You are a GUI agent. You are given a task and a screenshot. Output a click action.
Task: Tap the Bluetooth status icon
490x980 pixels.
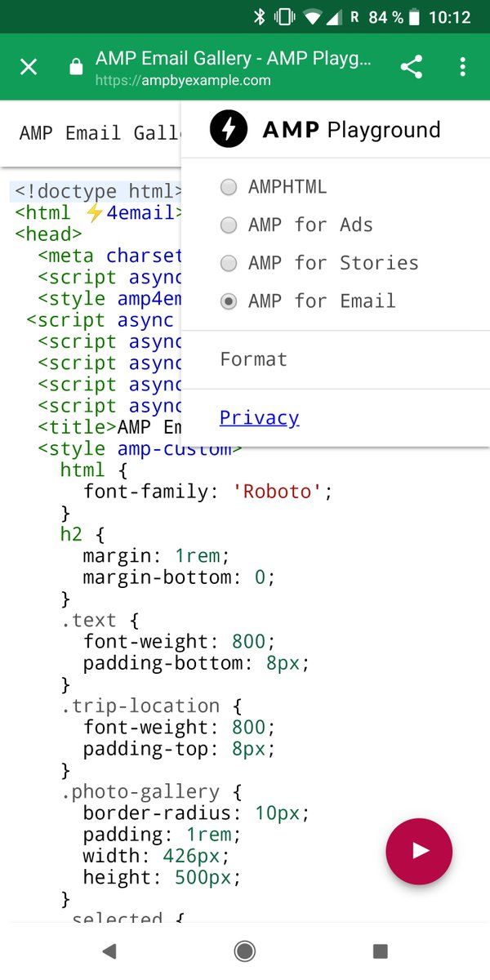259,16
